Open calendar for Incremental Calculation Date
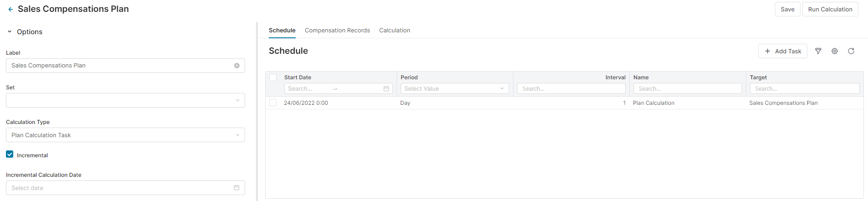This screenshot has width=868, height=201. tap(236, 188)
